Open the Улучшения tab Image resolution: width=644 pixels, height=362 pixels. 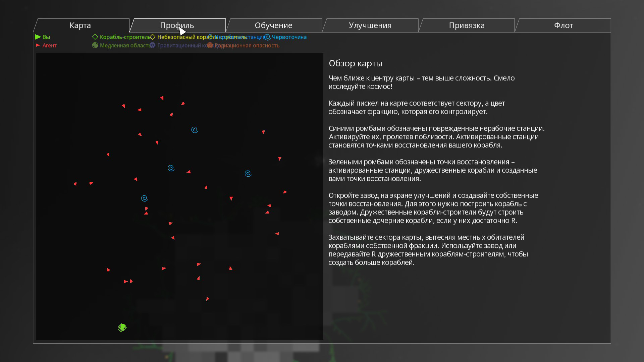(370, 25)
